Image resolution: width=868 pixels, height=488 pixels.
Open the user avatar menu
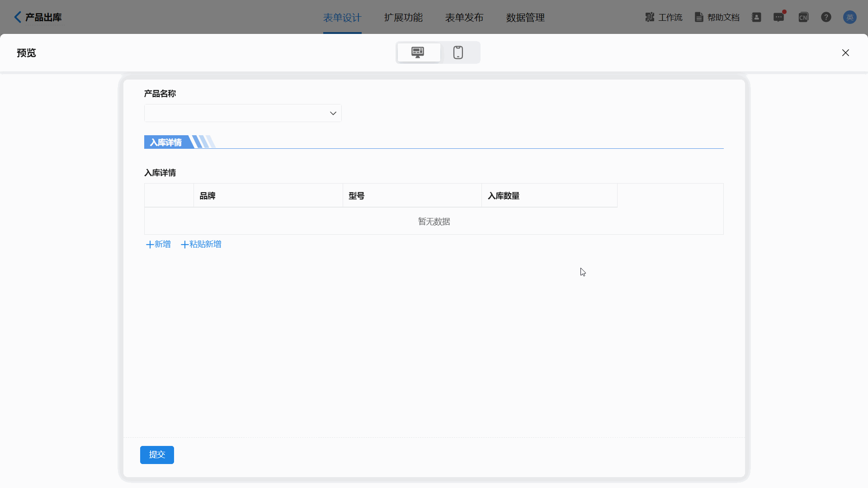tap(849, 17)
